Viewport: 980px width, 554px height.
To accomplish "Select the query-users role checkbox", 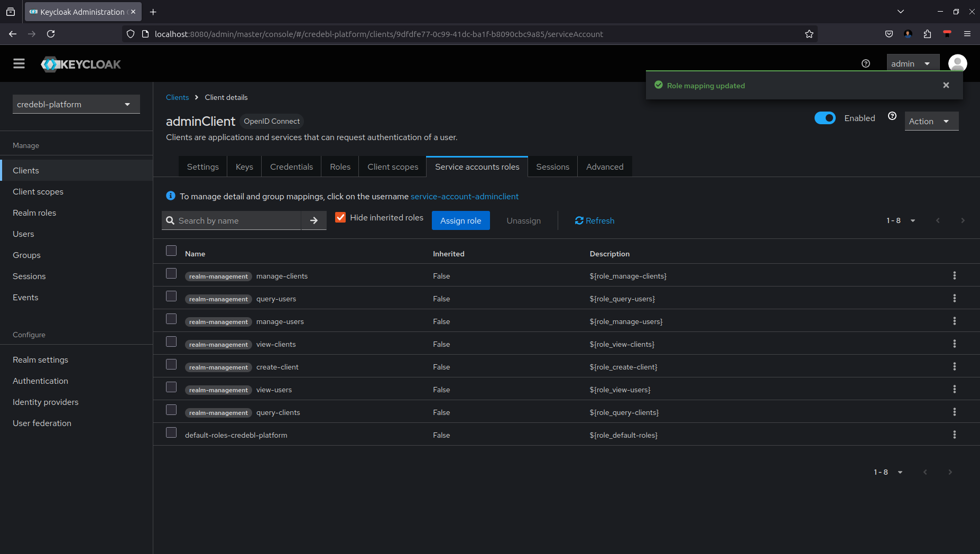I will click(171, 297).
